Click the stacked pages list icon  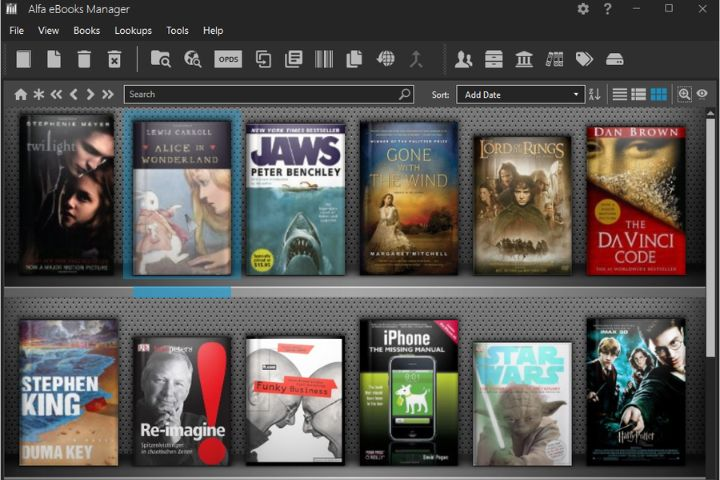(x=293, y=59)
